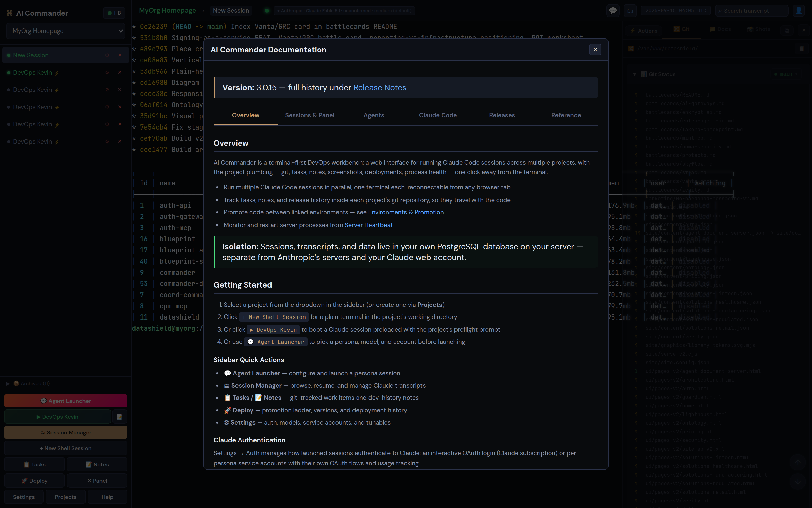Image resolution: width=812 pixels, height=508 pixels.
Task: Close the New Session sidebar entry
Action: point(120,55)
